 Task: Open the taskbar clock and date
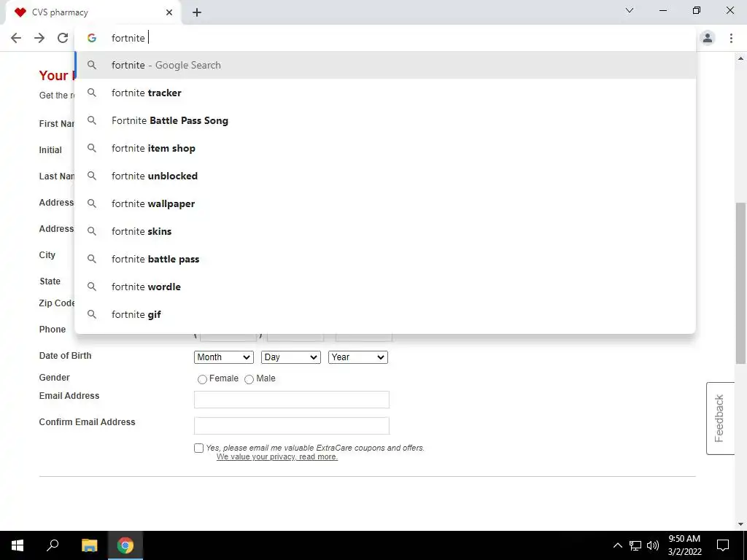[684, 545]
